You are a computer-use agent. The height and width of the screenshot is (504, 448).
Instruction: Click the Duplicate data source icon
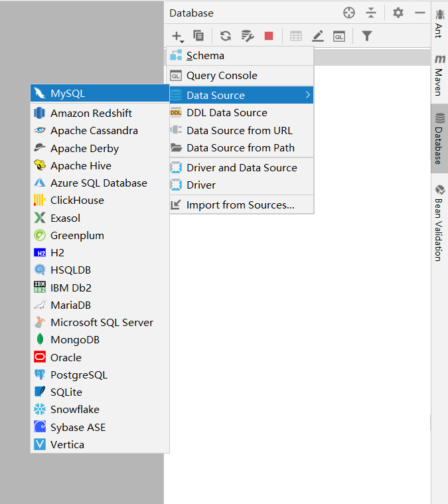click(x=198, y=36)
